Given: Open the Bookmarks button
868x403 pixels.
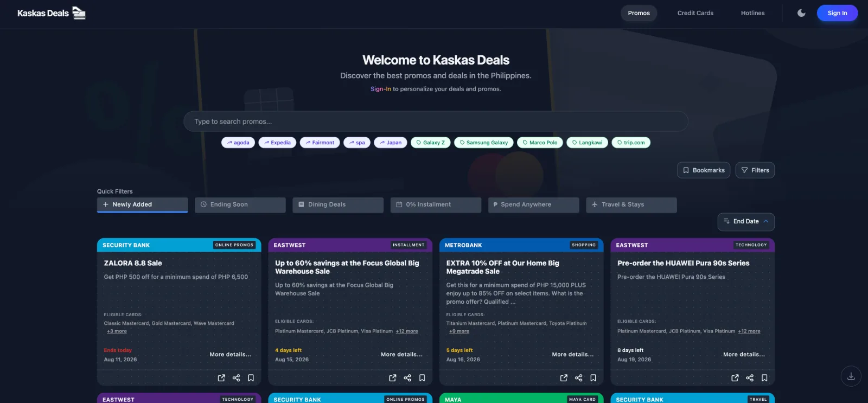Looking at the screenshot, I should tap(704, 170).
